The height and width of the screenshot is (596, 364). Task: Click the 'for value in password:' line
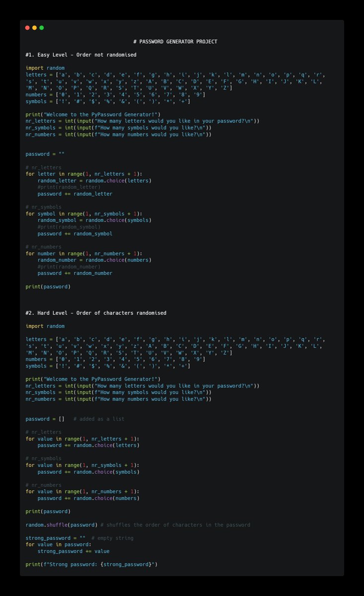(58, 544)
